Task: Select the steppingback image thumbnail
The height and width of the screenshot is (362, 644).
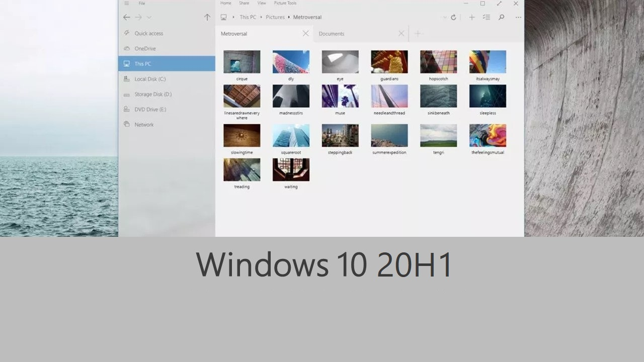Action: coord(340,135)
